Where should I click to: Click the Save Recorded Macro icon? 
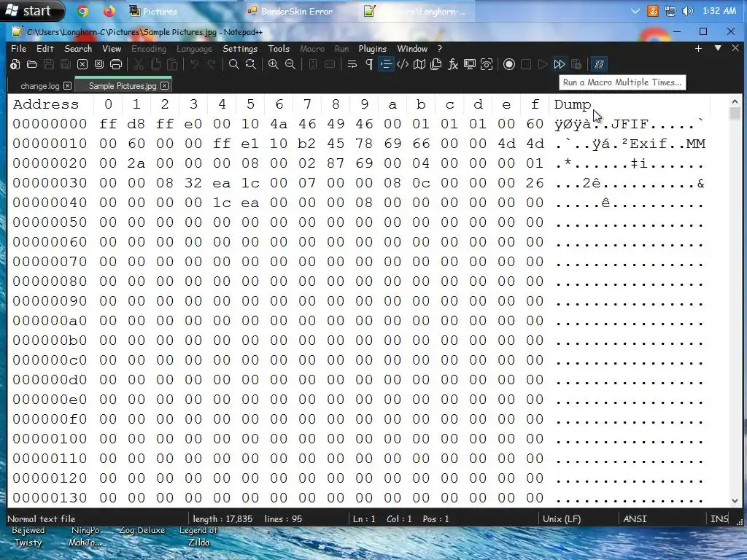pos(576,64)
